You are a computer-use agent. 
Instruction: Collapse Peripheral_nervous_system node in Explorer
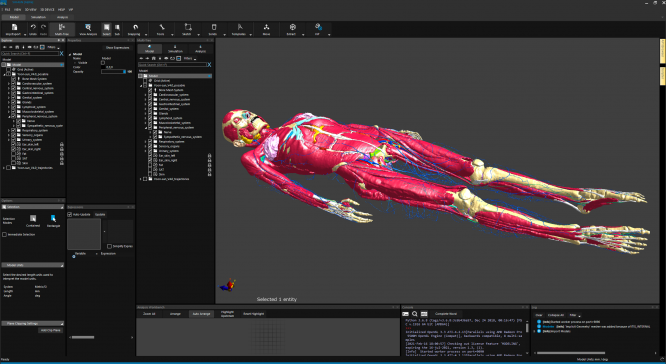(9, 116)
